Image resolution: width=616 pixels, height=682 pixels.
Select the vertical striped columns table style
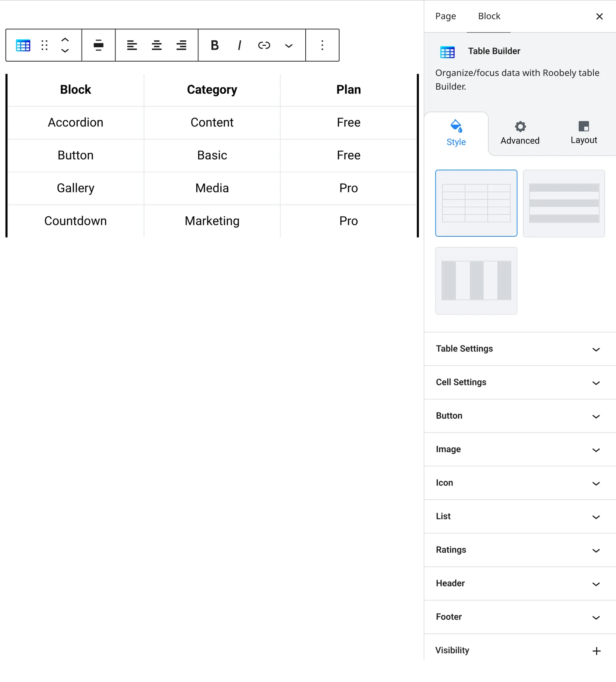click(476, 281)
